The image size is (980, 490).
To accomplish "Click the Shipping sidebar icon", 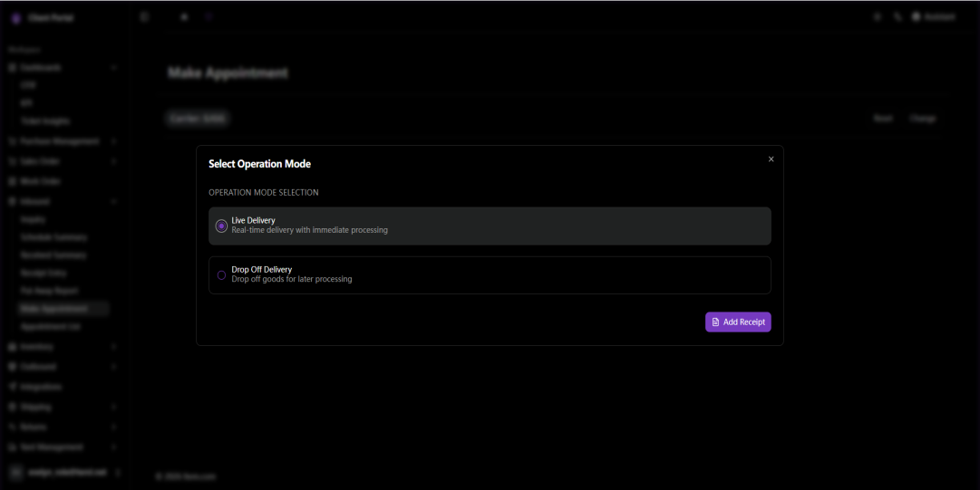I will tap(13, 407).
